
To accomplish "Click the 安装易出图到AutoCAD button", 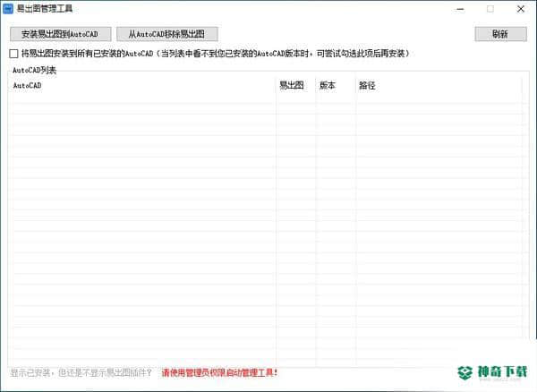I will coord(61,34).
